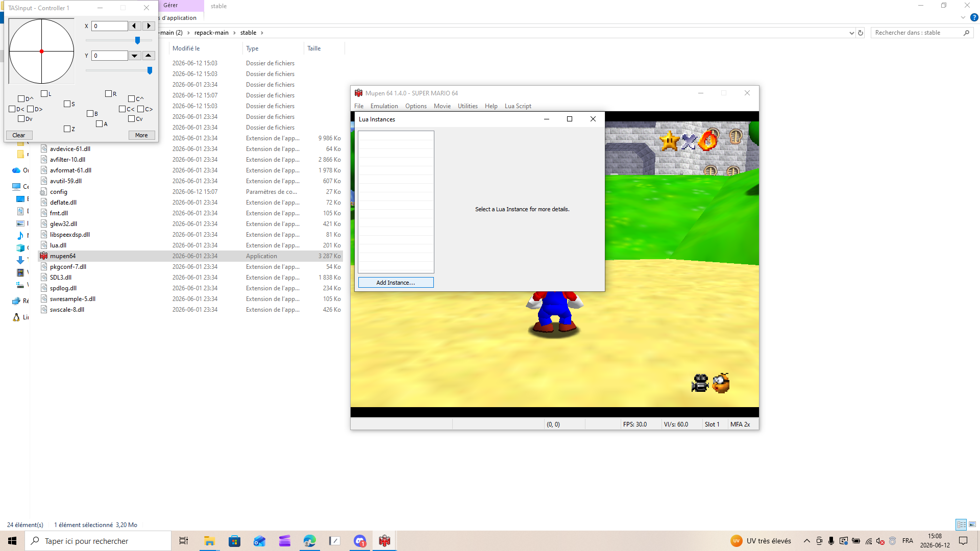Click the red dot in the joystick circle
Viewport: 980px width, 551px height.
point(41,52)
